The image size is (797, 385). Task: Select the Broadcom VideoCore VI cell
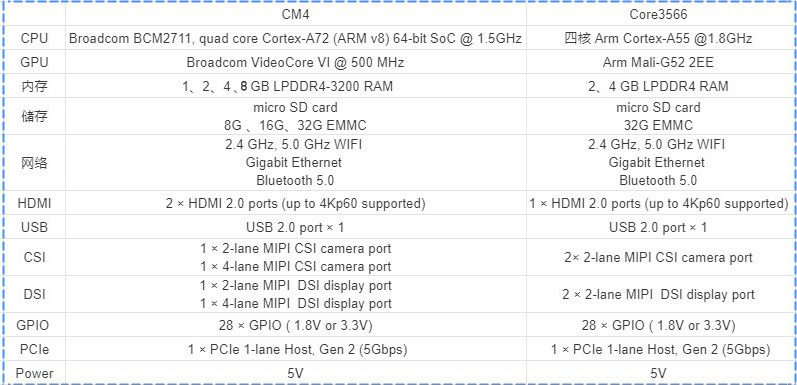pyautogui.click(x=295, y=62)
